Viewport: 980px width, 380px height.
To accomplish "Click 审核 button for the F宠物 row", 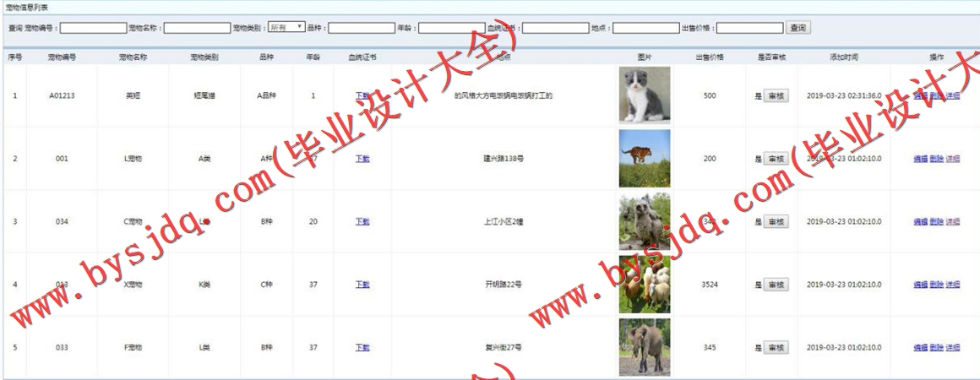I will pos(776,348).
